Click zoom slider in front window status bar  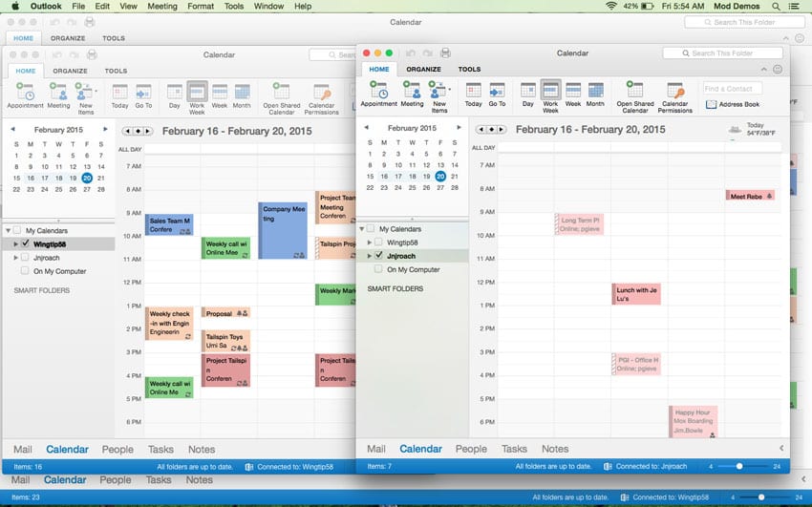pos(738,466)
